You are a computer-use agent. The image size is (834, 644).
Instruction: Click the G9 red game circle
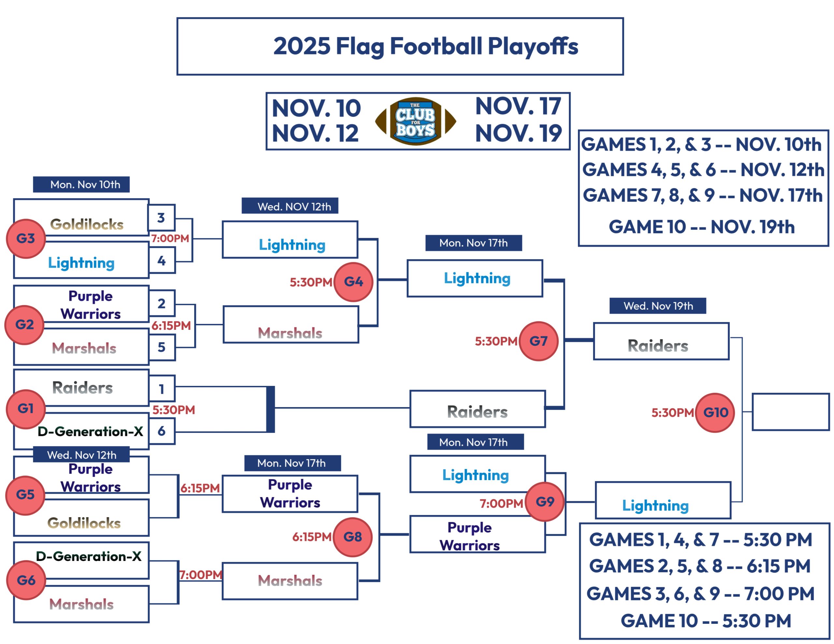tap(545, 502)
